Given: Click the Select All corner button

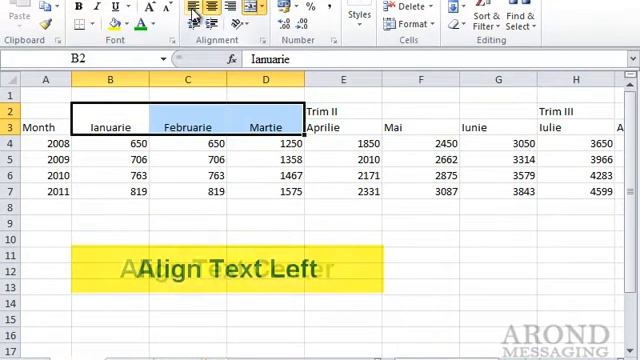Looking at the screenshot, I should (10, 79).
